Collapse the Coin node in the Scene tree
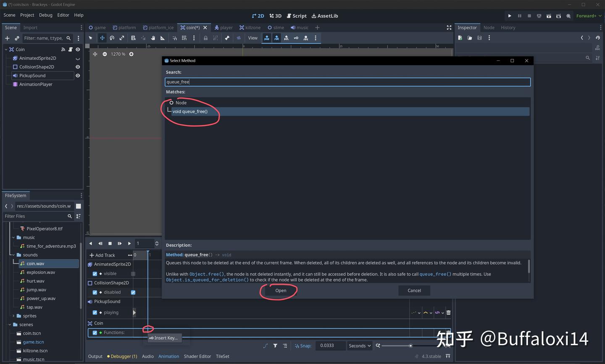The height and width of the screenshot is (364, 605). [5, 49]
